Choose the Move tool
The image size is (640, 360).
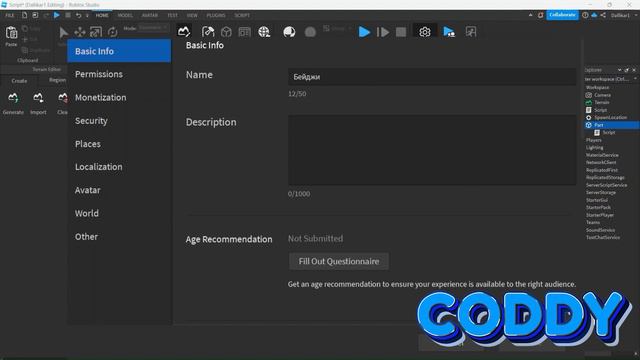(80, 32)
